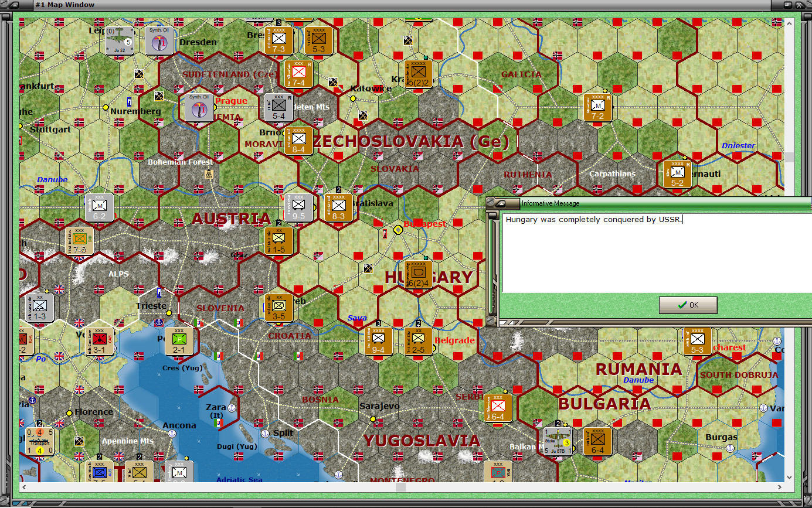Select the 6-4 army counter in Bulgaria
This screenshot has height=508, width=812.
click(x=598, y=441)
